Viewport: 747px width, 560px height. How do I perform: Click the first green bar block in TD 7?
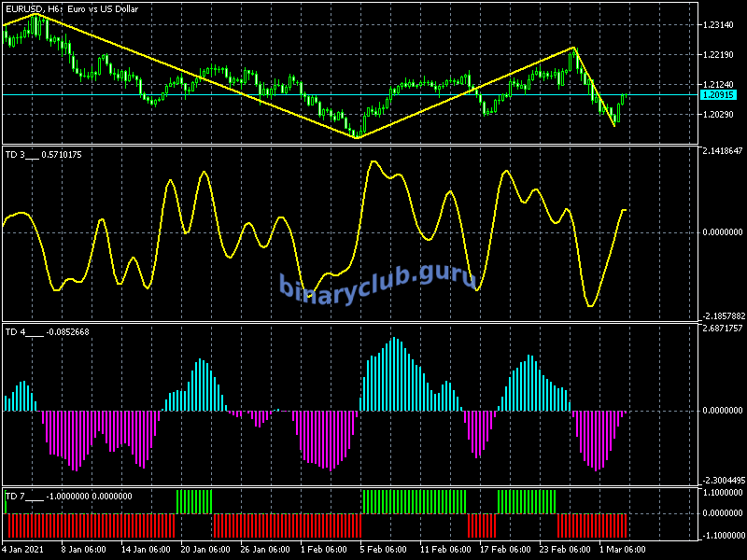(194, 500)
